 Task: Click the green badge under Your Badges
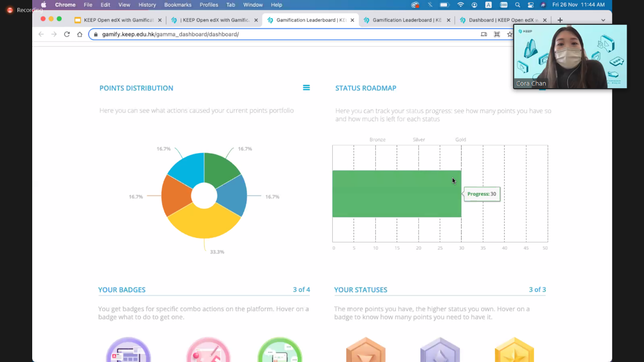(x=280, y=349)
